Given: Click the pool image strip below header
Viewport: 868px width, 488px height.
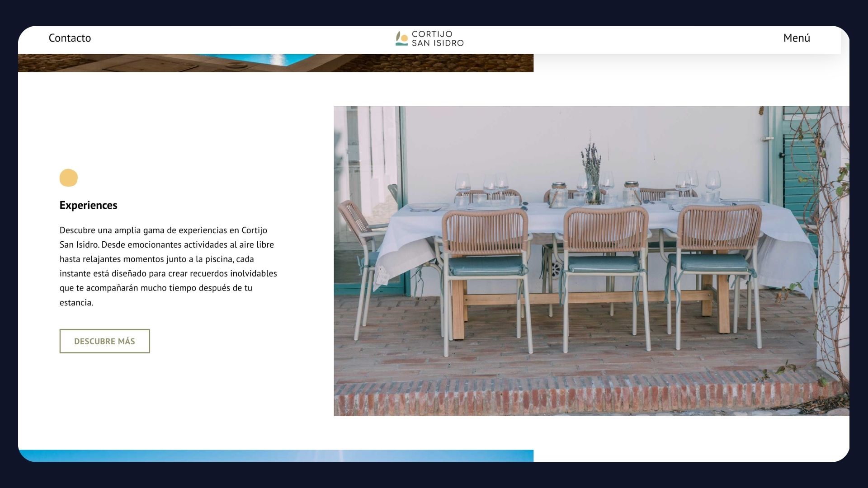Looking at the screenshot, I should click(275, 63).
